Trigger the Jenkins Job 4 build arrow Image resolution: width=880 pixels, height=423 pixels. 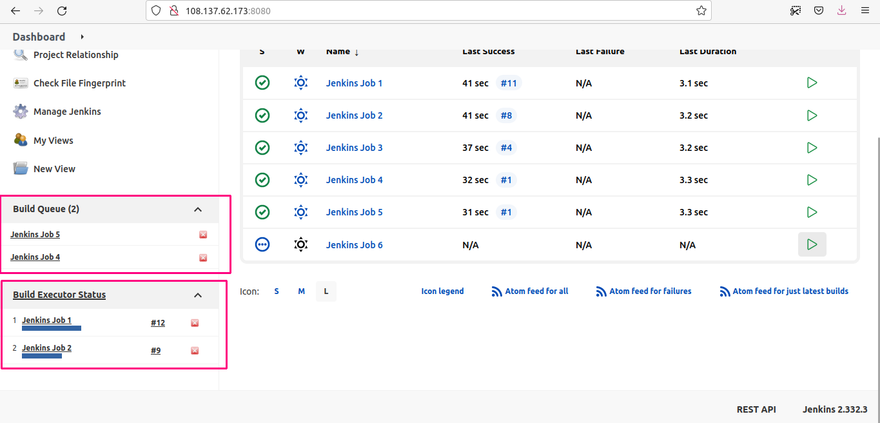[812, 180]
